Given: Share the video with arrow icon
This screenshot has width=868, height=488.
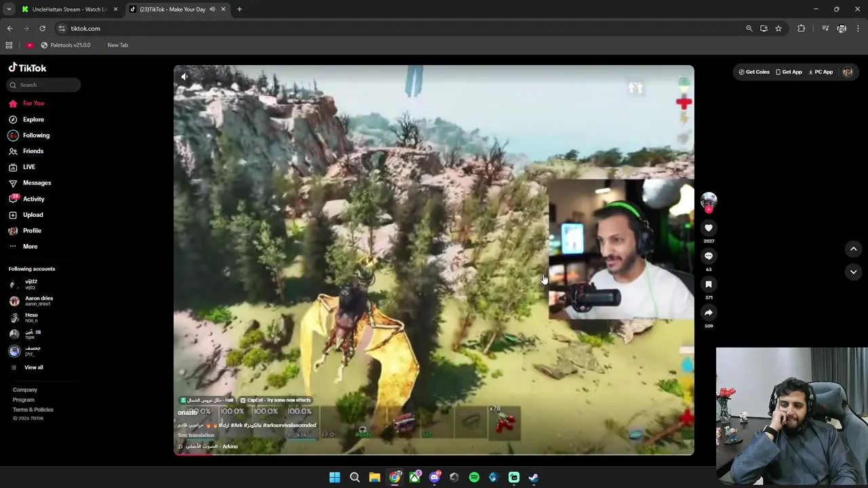Looking at the screenshot, I should click(x=709, y=312).
